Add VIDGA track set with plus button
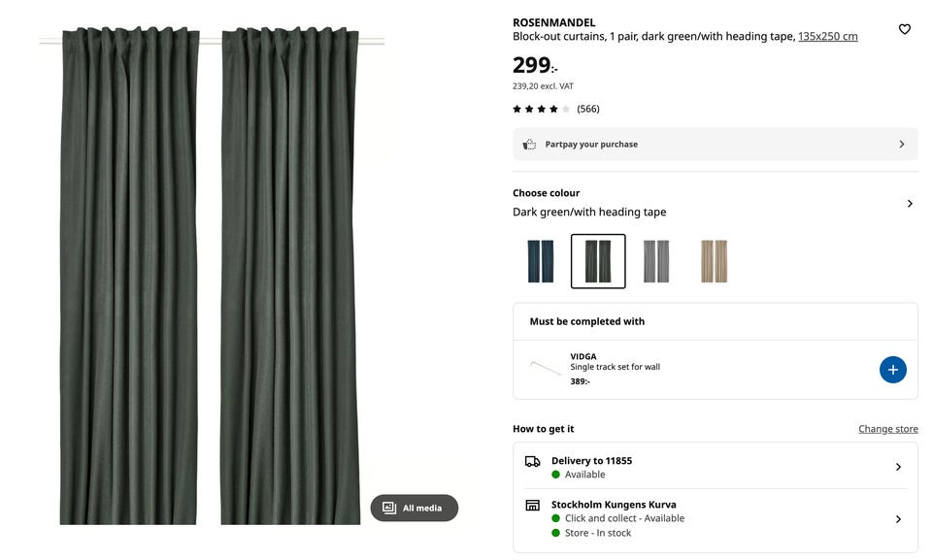Viewport: 932px width, 560px height. [x=892, y=369]
